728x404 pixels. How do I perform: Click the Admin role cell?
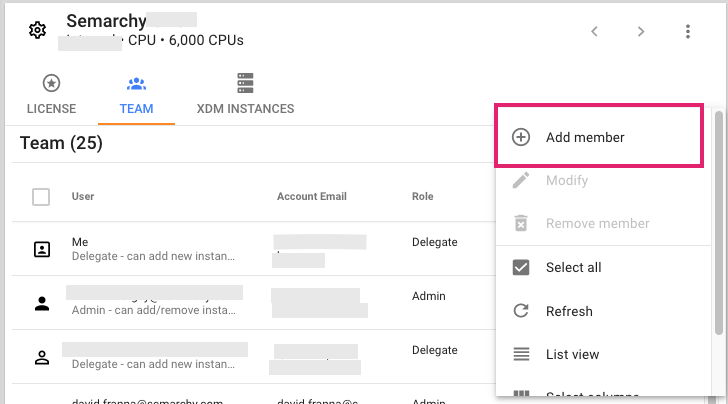tap(429, 296)
